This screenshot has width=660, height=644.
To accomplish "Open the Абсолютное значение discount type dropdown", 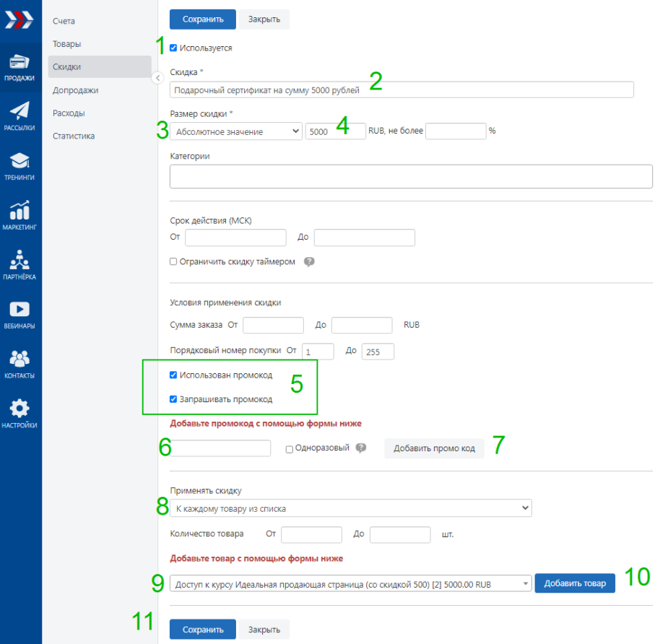I will (238, 131).
